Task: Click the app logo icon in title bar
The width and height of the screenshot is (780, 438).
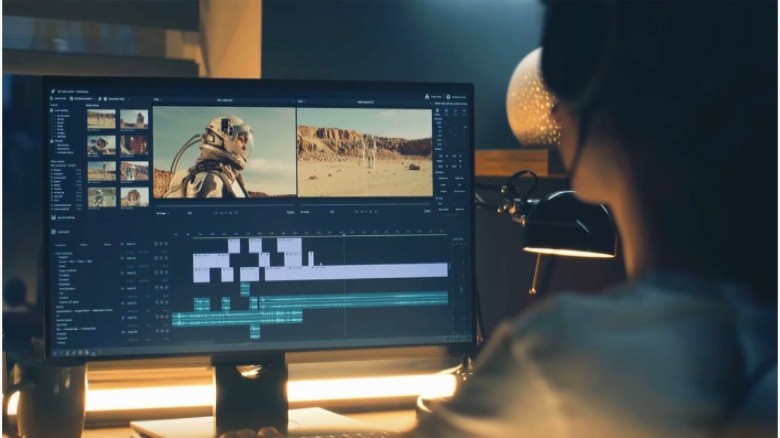Action: [x=53, y=92]
